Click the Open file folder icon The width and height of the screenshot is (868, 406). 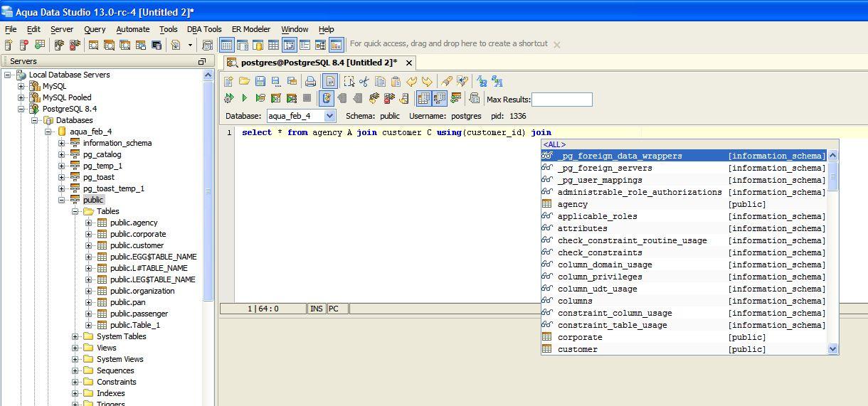[244, 81]
